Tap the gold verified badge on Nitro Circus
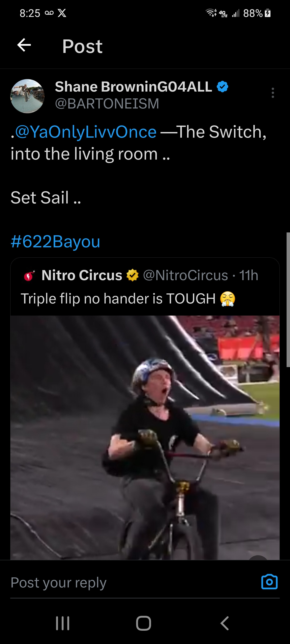The width and height of the screenshot is (290, 644). [x=132, y=275]
